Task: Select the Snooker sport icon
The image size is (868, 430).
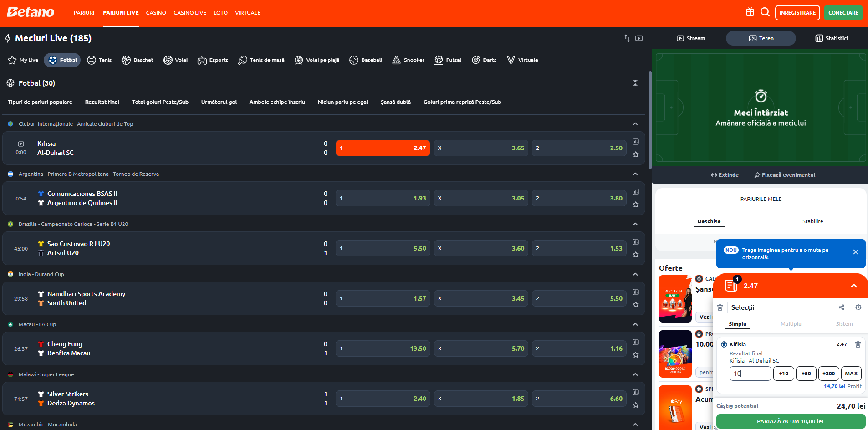Action: tap(408, 60)
